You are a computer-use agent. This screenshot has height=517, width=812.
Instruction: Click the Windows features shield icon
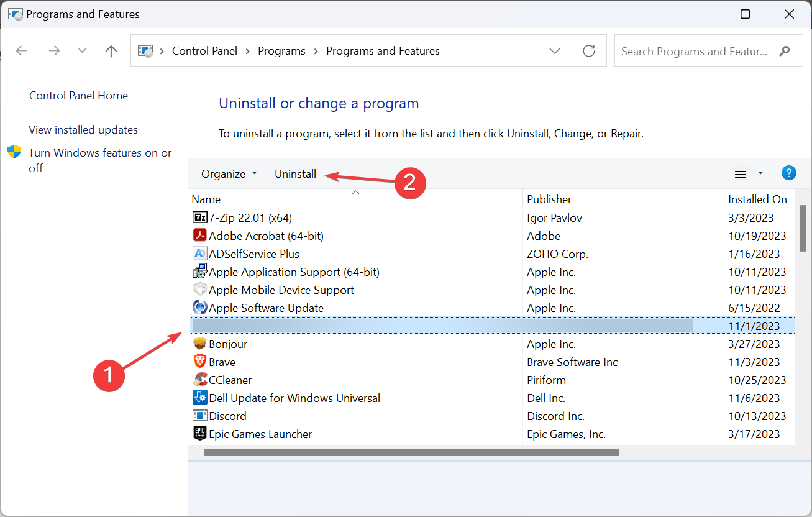(x=14, y=152)
